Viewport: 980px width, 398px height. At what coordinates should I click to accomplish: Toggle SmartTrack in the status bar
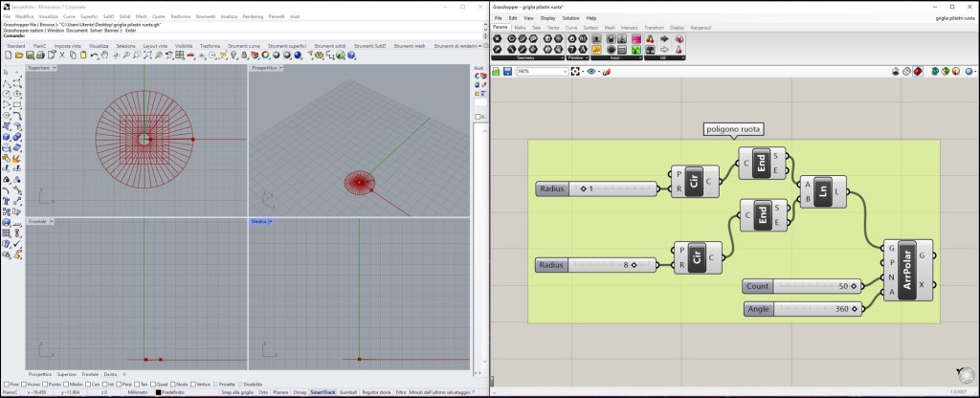click(x=323, y=392)
